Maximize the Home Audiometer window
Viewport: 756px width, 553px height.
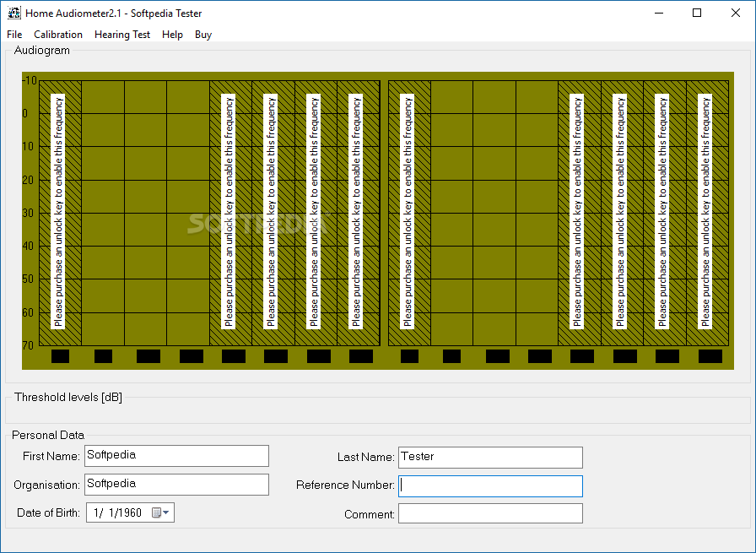(697, 13)
